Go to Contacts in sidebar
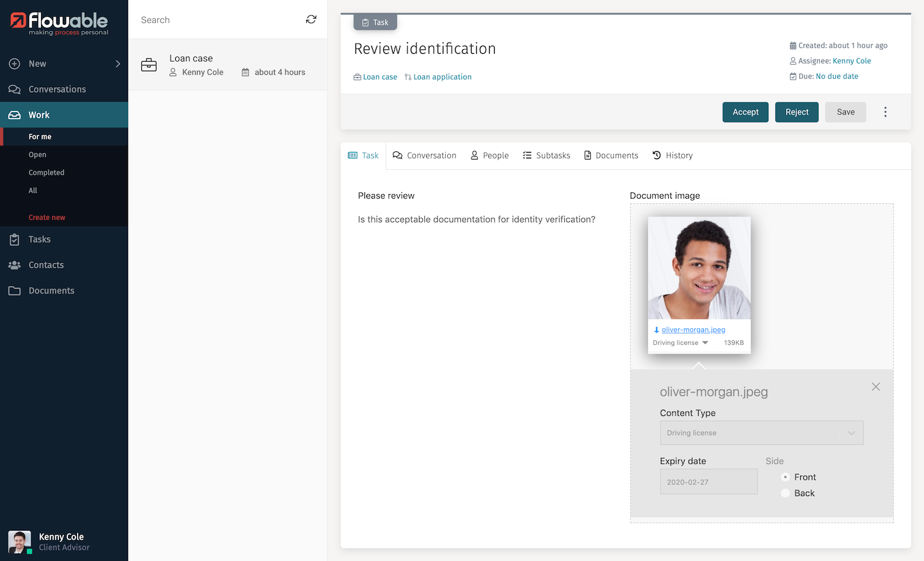The image size is (924, 561). click(46, 265)
